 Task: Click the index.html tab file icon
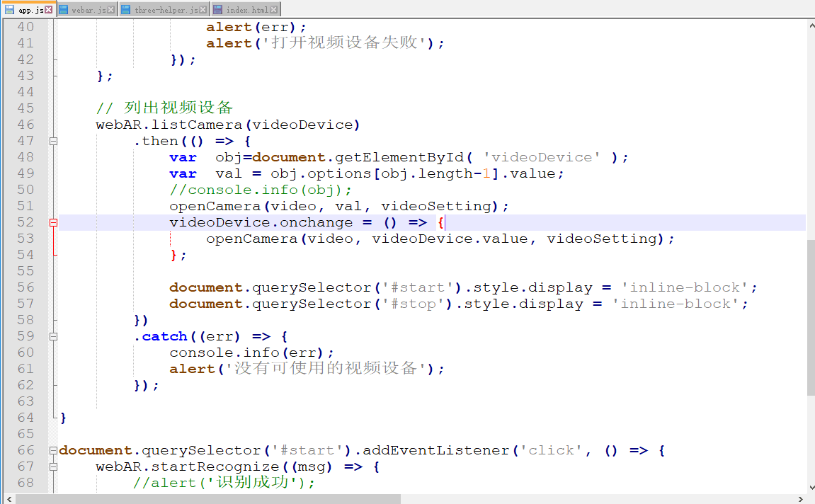[x=217, y=9]
